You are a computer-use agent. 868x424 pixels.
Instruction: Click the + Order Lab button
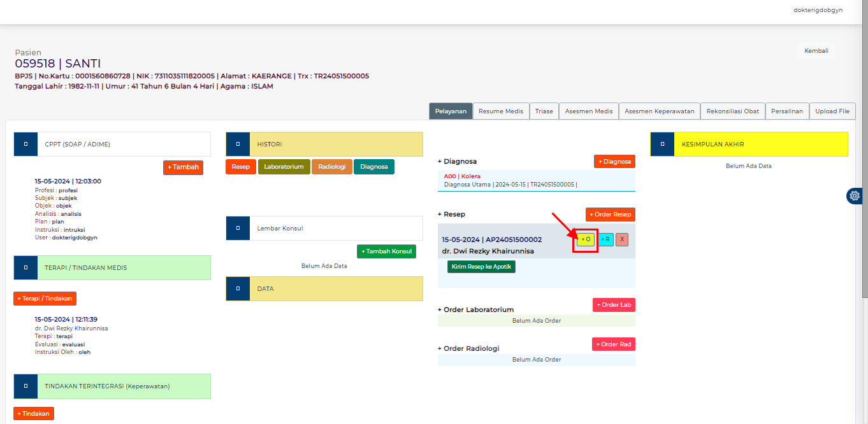tap(613, 305)
